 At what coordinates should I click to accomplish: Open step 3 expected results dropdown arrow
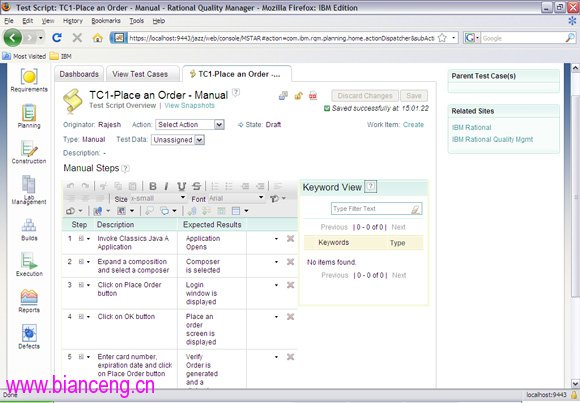coord(276,285)
